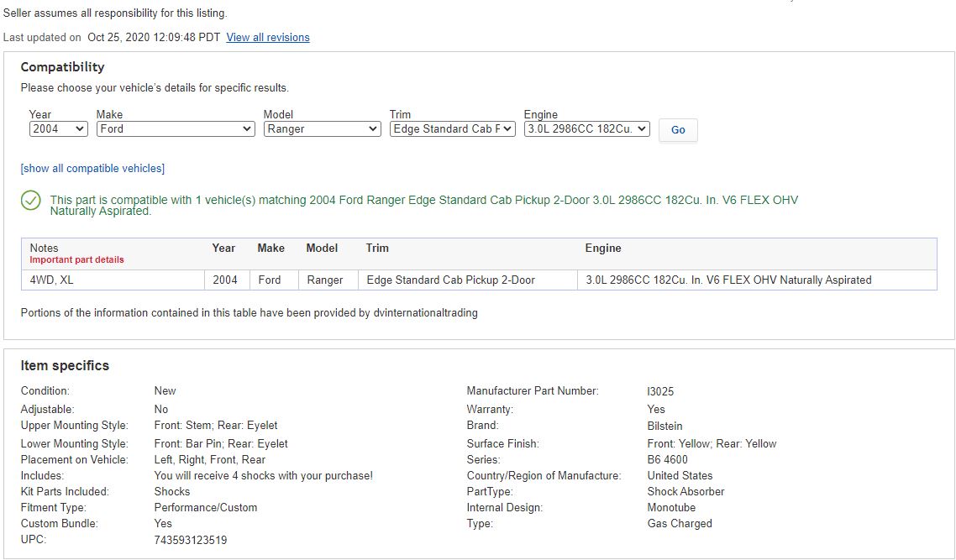Click the Item specifics heading
This screenshot has height=560, width=956.
65,366
